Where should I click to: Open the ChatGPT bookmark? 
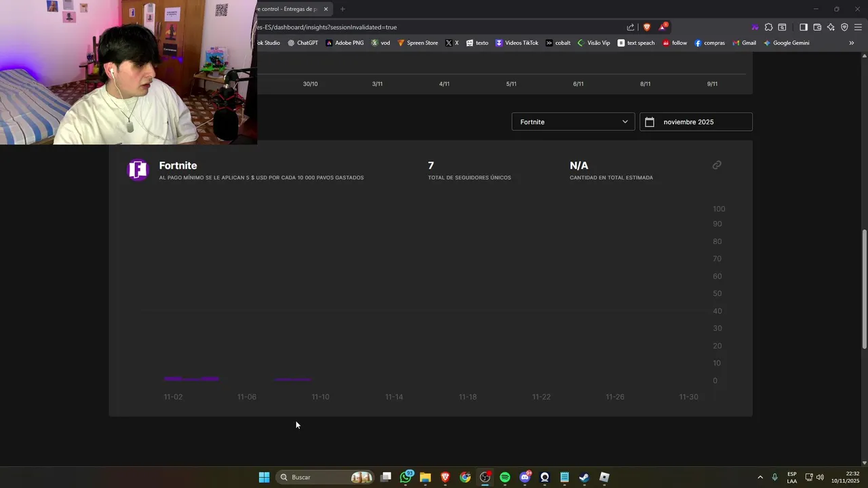click(x=302, y=43)
